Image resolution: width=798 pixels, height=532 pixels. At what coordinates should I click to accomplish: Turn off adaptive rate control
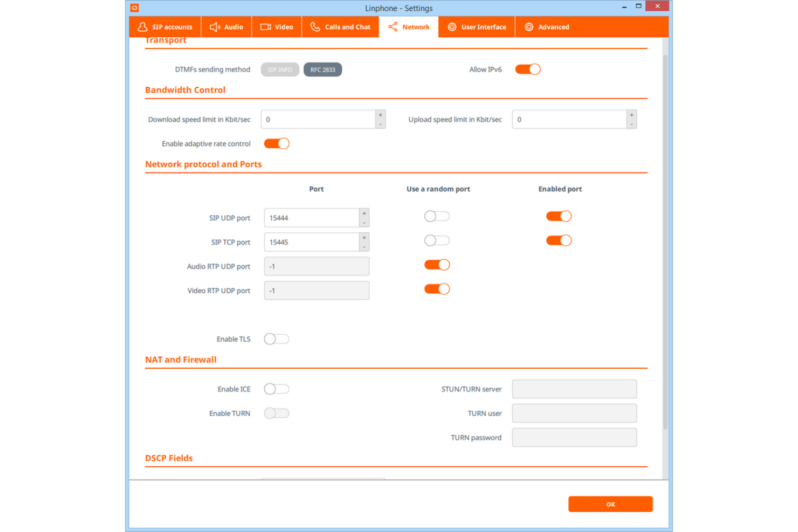pyautogui.click(x=277, y=143)
